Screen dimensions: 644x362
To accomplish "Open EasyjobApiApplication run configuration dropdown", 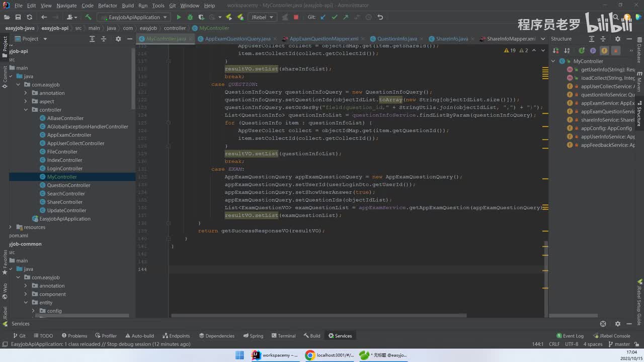I will [135, 17].
